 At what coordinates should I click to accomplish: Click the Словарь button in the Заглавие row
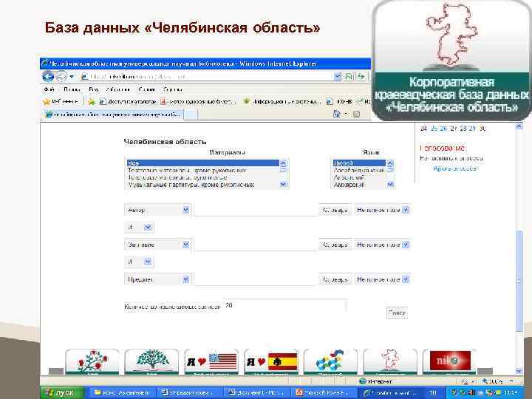pyautogui.click(x=335, y=245)
